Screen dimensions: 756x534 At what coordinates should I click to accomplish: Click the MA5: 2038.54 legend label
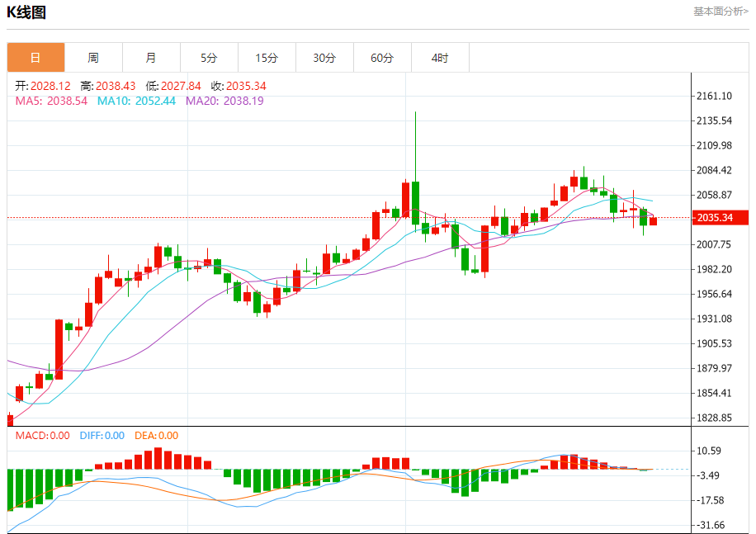tap(52, 101)
